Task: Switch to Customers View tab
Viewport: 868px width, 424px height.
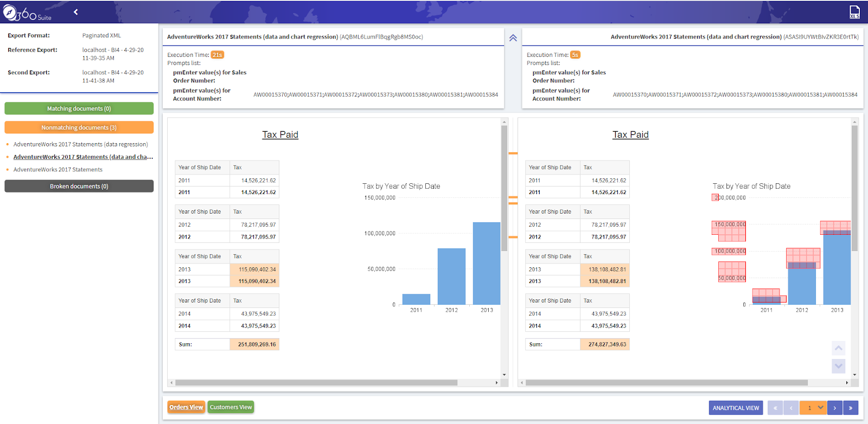Action: 231,407
